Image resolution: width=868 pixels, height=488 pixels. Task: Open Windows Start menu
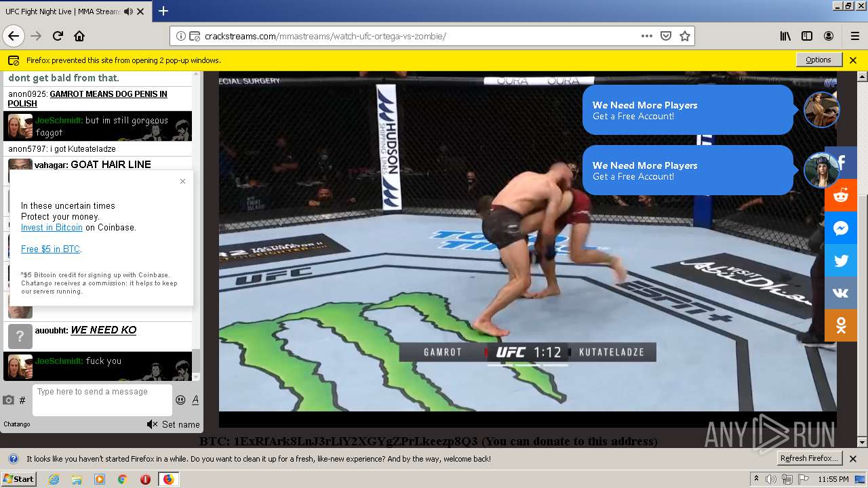click(x=18, y=479)
